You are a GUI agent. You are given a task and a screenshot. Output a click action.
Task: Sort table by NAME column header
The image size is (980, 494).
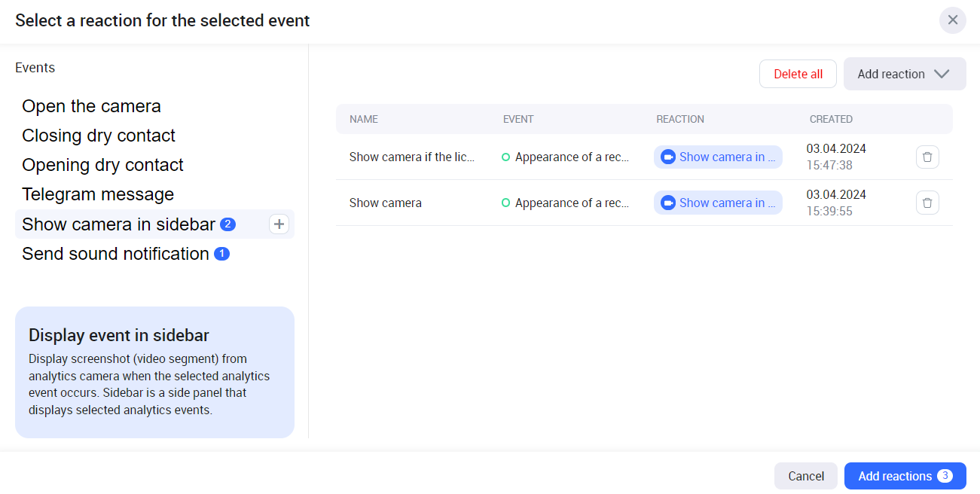[x=364, y=119]
